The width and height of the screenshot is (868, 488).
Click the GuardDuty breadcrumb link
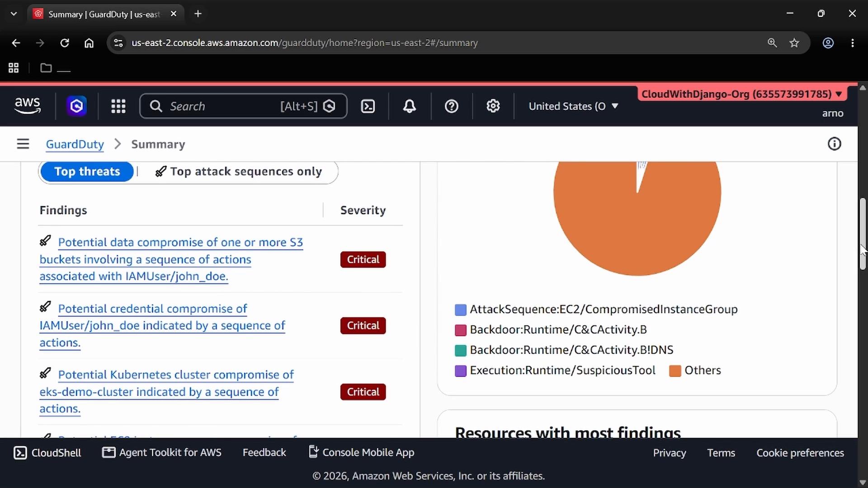(x=75, y=144)
